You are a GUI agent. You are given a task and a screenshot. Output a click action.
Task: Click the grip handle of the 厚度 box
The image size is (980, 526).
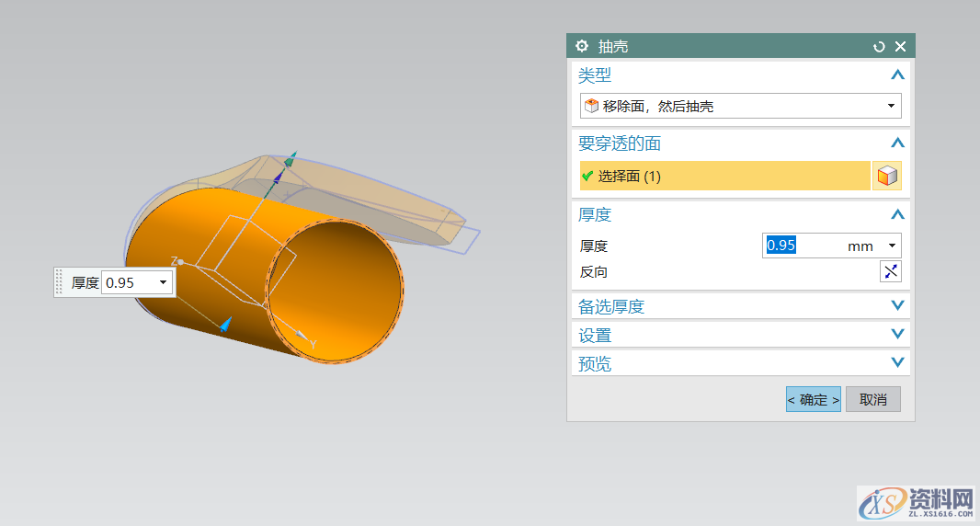point(60,282)
